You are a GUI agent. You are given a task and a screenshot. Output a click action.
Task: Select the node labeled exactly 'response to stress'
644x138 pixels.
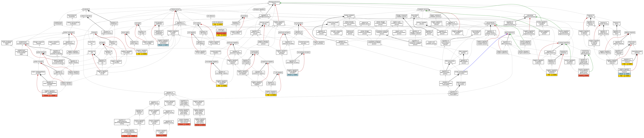tap(616, 23)
